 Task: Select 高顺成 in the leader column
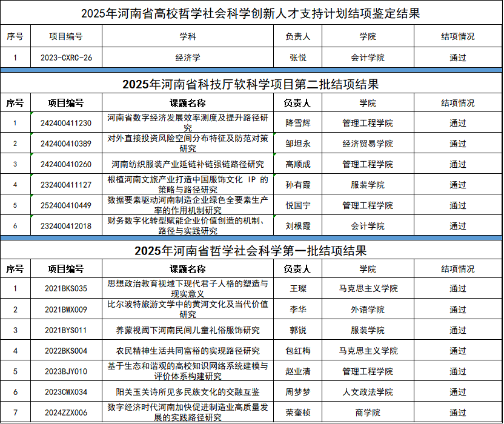[298, 164]
